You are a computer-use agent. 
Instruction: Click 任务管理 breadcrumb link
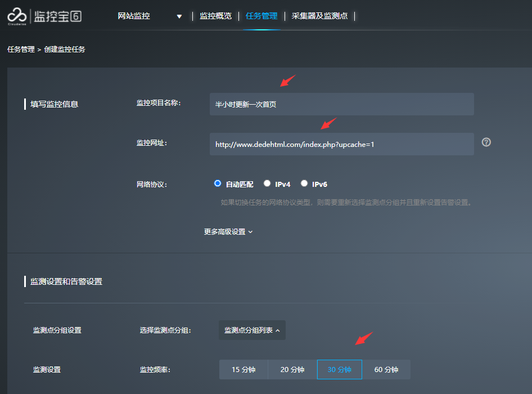[21, 50]
